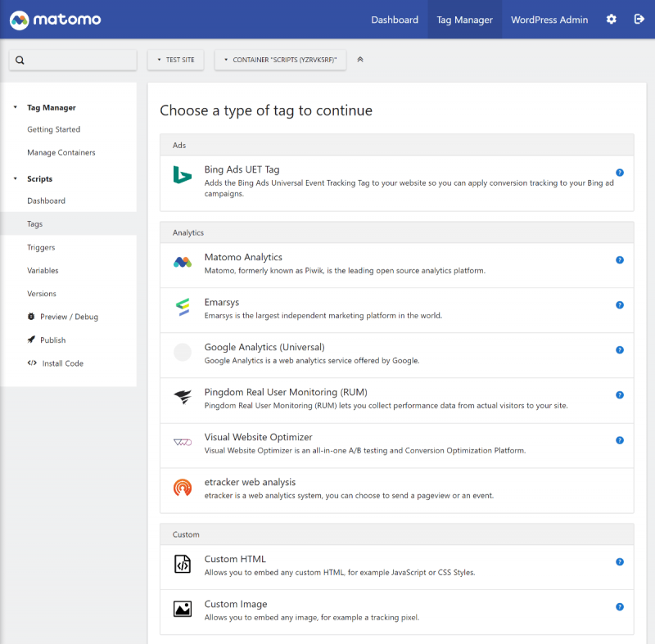The width and height of the screenshot is (655, 644).
Task: Click the Publish rocket icon
Action: coord(31,340)
